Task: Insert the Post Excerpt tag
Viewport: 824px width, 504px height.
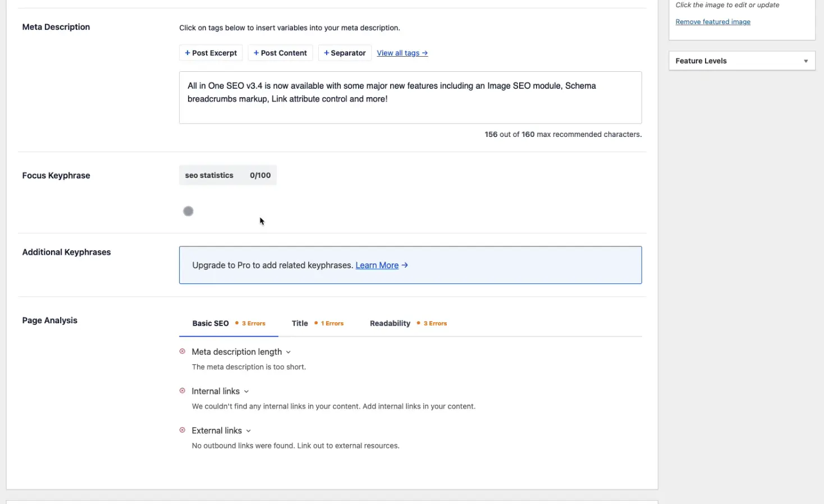Action: (x=211, y=53)
